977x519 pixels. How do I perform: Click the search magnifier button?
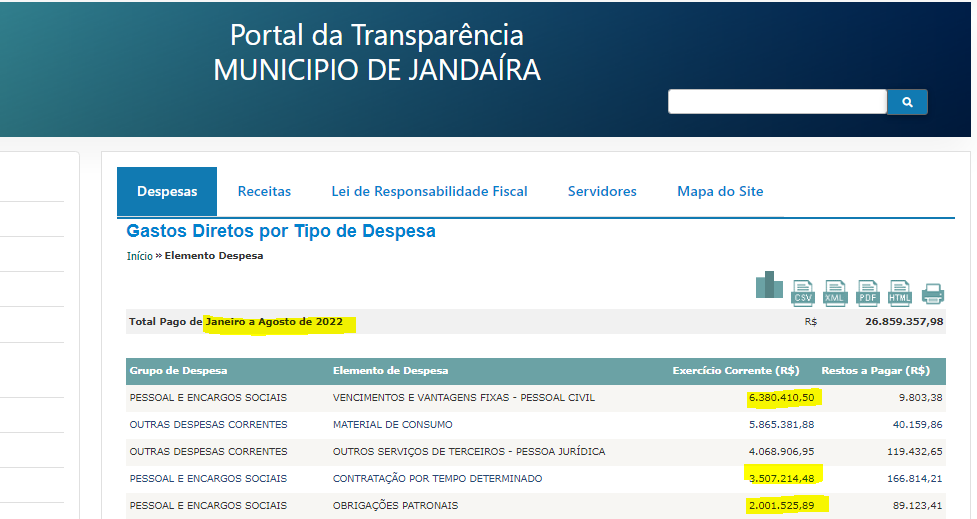(907, 102)
